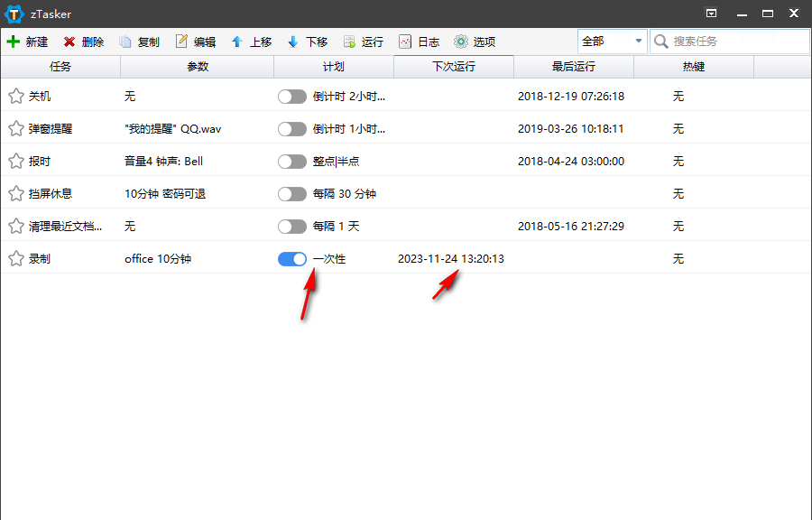Image resolution: width=812 pixels, height=520 pixels.
Task: Star the 报时 task
Action: click(16, 161)
